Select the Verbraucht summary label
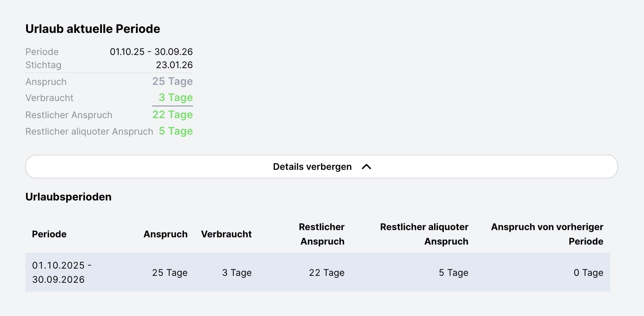Viewport: 644px width, 316px height. pyautogui.click(x=49, y=98)
